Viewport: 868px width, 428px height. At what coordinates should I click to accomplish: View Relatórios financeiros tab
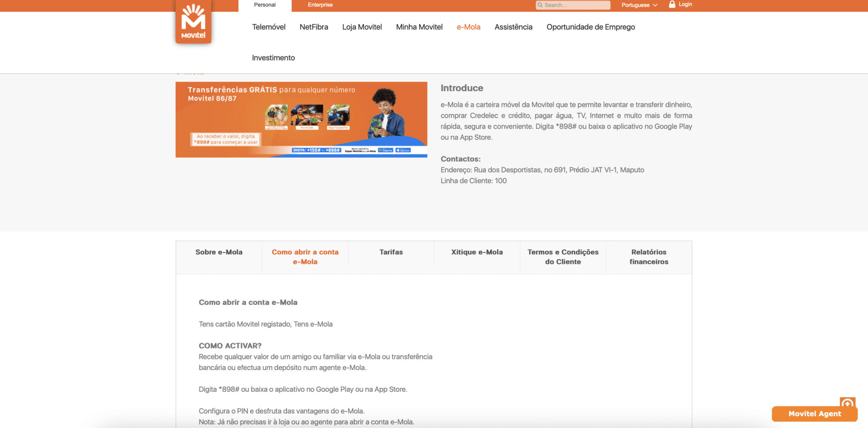[649, 257]
